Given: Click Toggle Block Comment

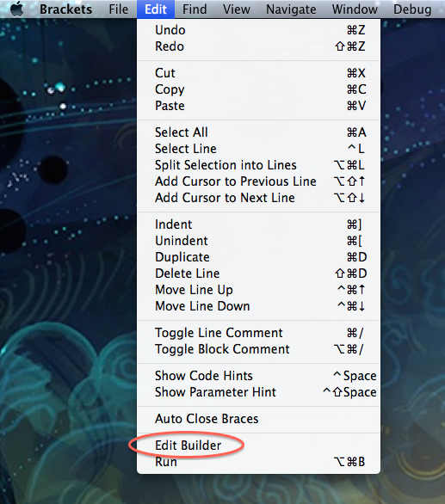Looking at the screenshot, I should click(x=258, y=349).
